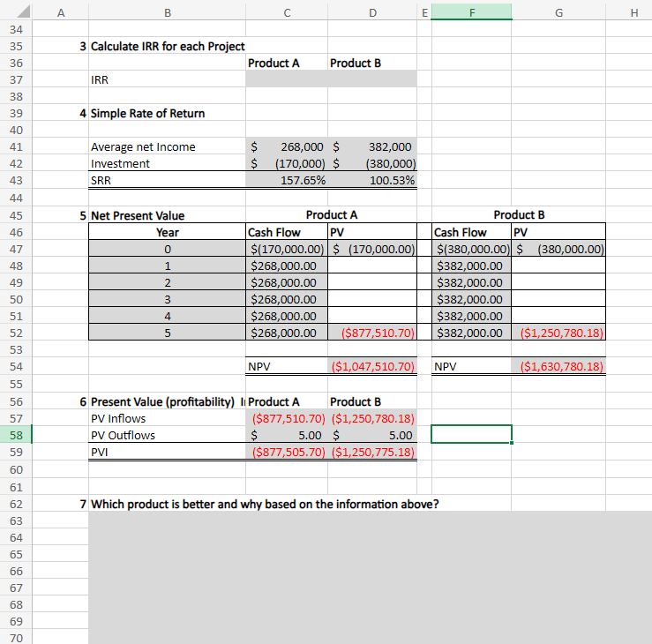Select Year 3 cell in NPV table
Image resolution: width=652 pixels, height=644 pixels.
click(167, 299)
